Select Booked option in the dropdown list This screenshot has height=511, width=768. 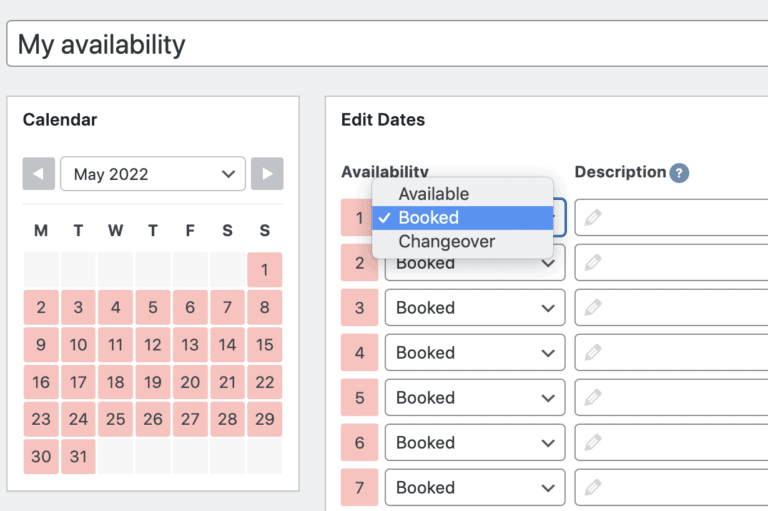coord(462,218)
